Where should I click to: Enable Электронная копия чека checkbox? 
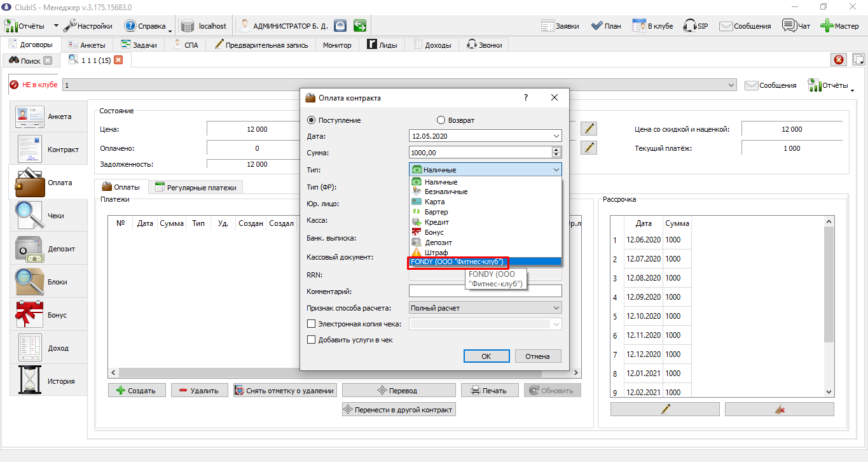(x=312, y=324)
